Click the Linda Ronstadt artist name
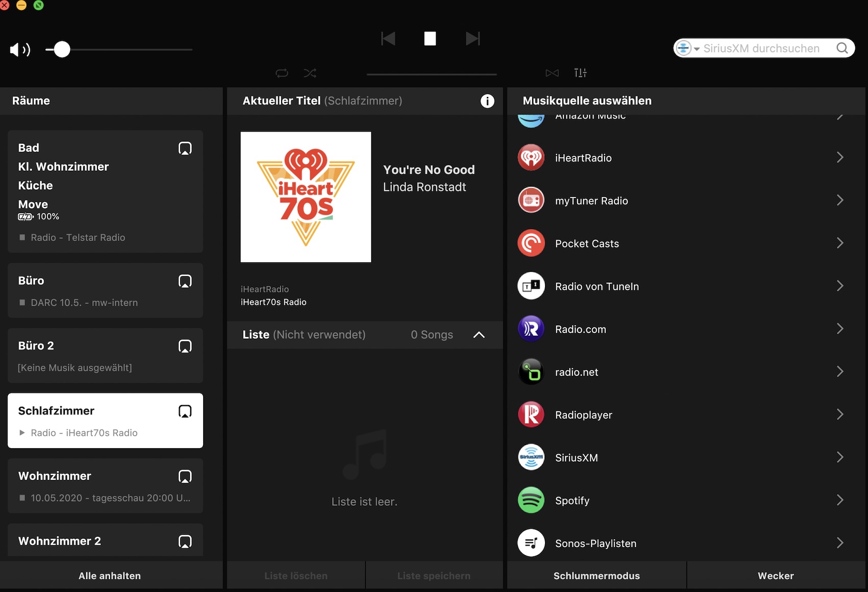Screen dimensions: 868x592 [425, 187]
